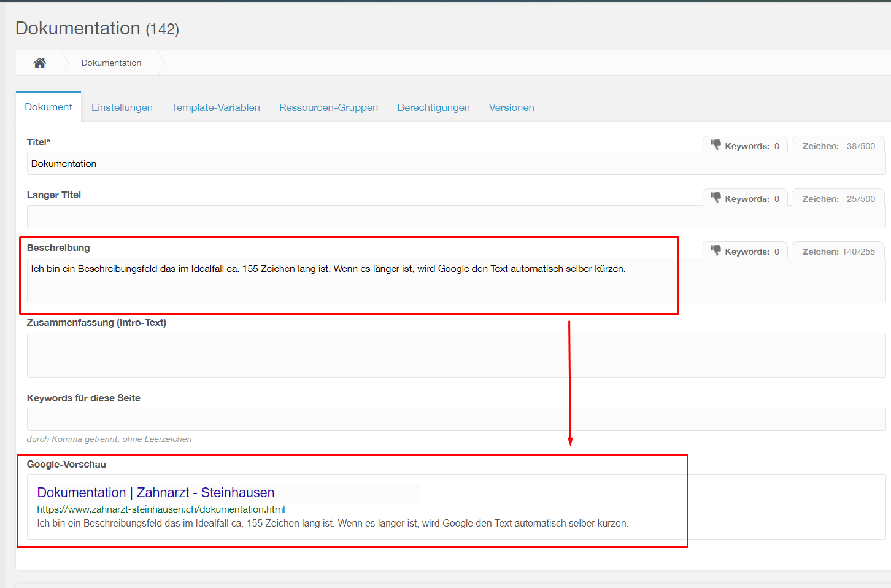Image resolution: width=891 pixels, height=588 pixels.
Task: Focus the Keywords für diese Seite field
Action: [x=456, y=419]
